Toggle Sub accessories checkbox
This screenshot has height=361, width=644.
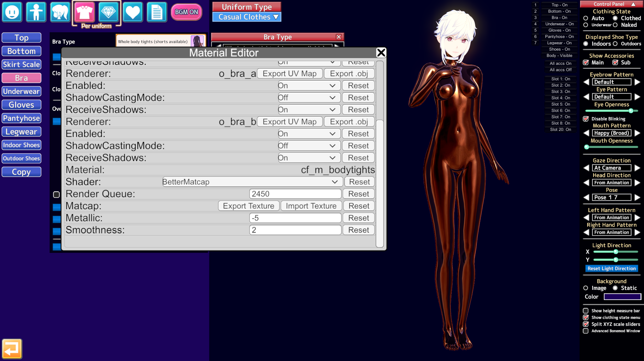(615, 63)
